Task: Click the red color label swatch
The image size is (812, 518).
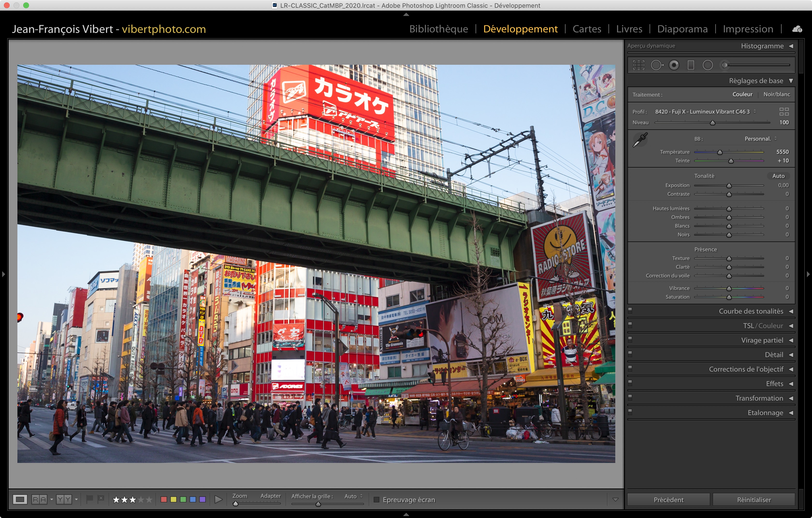Action: [164, 499]
